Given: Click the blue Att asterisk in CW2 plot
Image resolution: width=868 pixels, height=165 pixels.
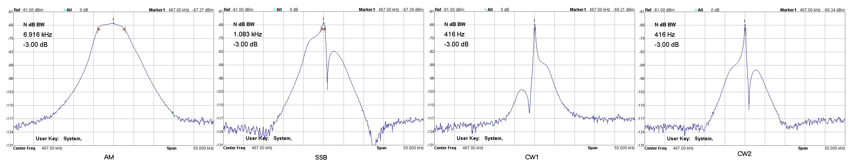Looking at the screenshot, I should (x=696, y=10).
